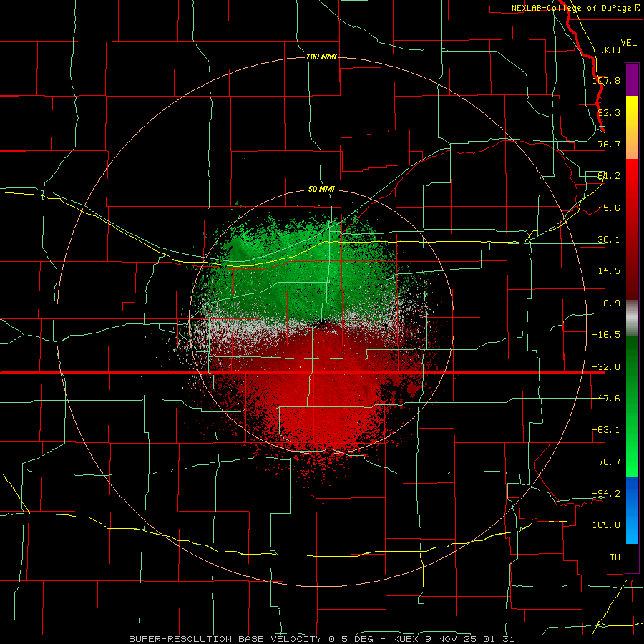The image size is (644, 644).
Task: Click the -32.0 velocity scale value
Action: point(606,367)
